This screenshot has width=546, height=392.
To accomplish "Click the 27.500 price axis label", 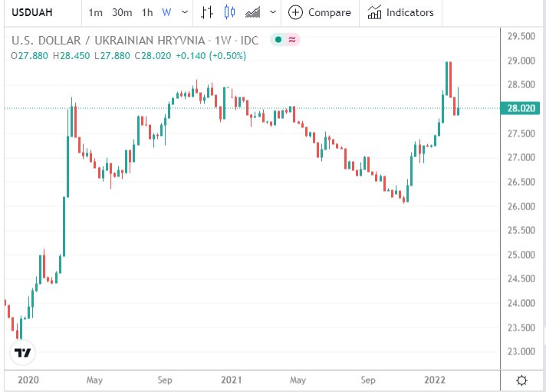I will pos(521,133).
